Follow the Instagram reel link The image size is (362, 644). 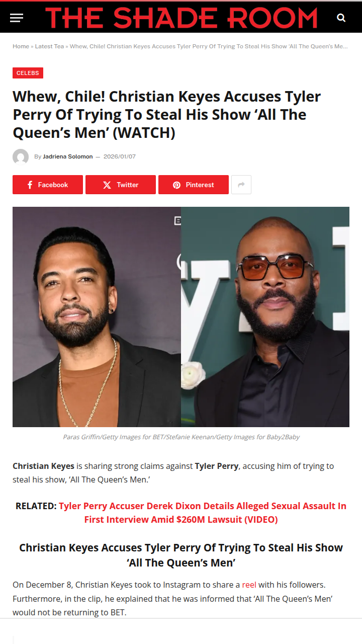pyautogui.click(x=249, y=585)
